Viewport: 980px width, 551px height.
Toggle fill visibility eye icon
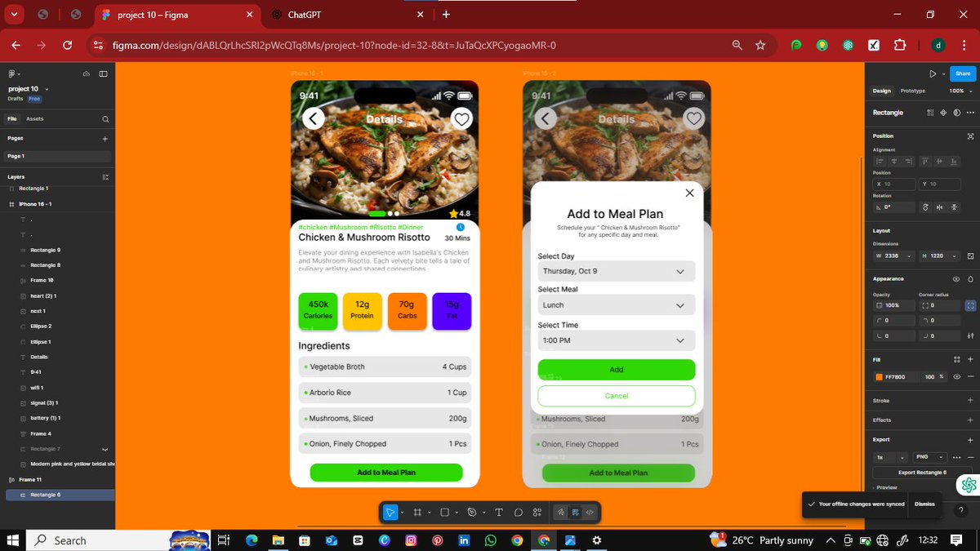[x=956, y=376]
